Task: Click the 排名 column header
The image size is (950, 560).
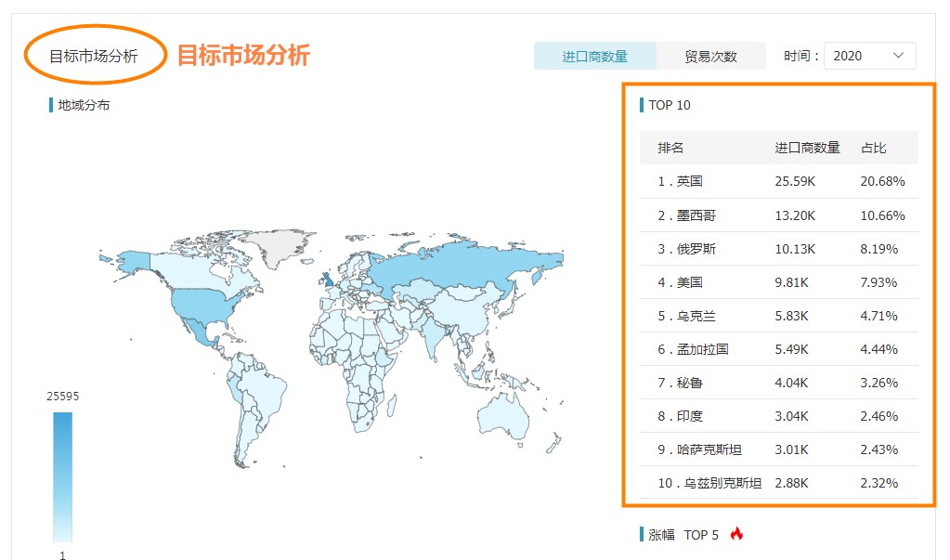Action: click(670, 148)
